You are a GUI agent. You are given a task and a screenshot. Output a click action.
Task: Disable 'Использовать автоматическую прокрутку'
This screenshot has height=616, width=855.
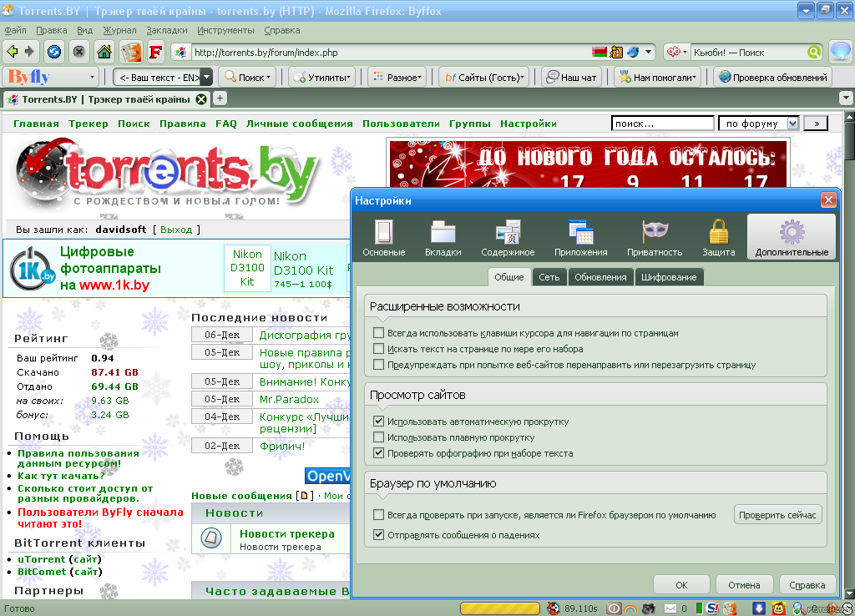(x=378, y=421)
